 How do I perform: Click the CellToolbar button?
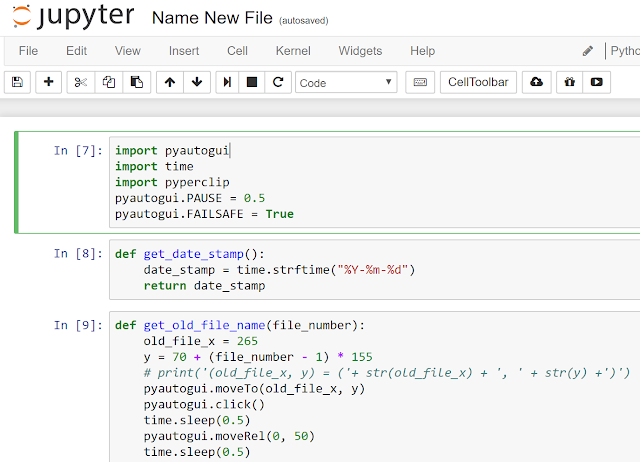coord(478,82)
